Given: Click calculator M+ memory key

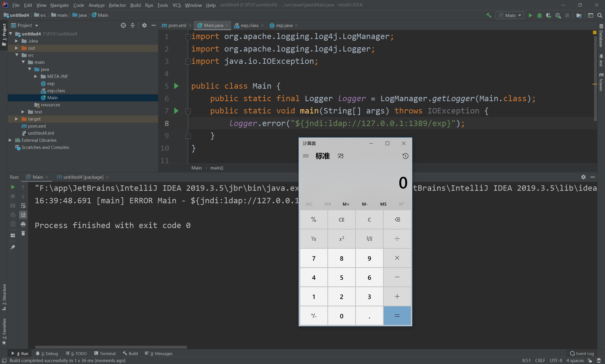Looking at the screenshot, I should (346, 204).
